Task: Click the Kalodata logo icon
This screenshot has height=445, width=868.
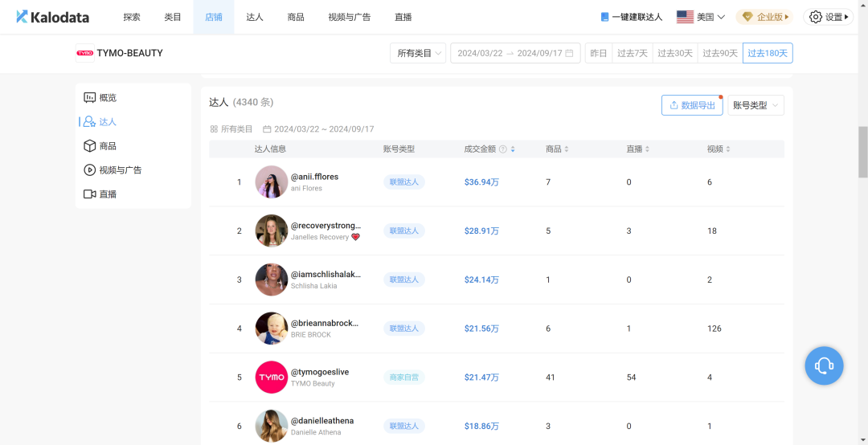Action: point(22,17)
